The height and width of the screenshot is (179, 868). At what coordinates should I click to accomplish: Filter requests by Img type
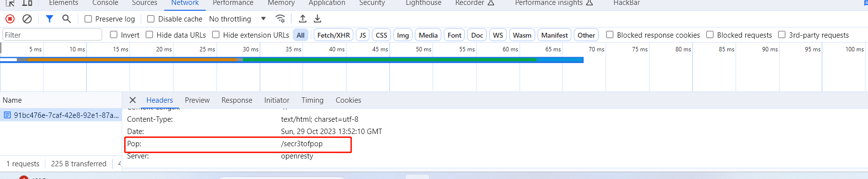click(x=403, y=35)
